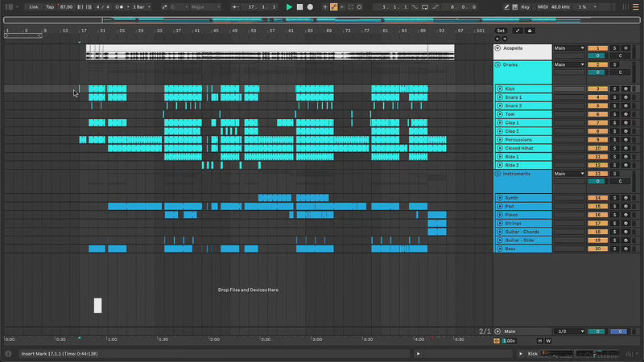
Task: Collapse the Drums group track
Action: pos(499,64)
